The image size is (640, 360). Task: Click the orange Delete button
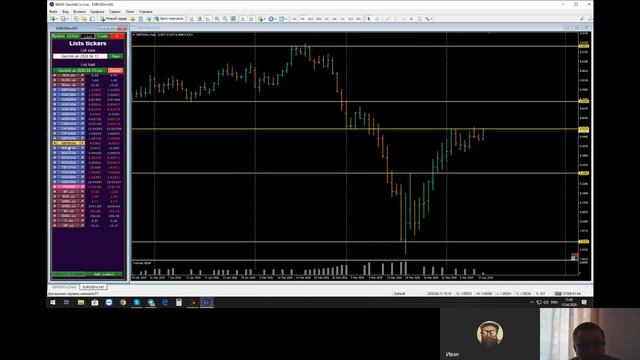[116, 70]
